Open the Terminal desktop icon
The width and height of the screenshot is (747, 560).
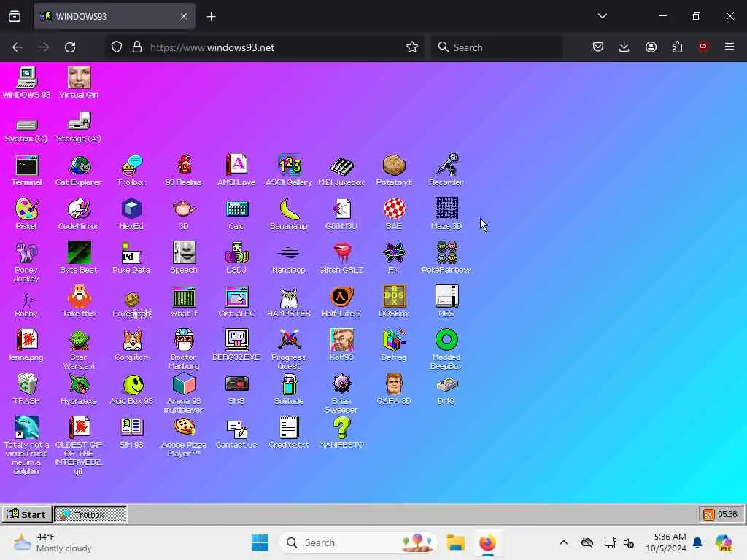[x=27, y=170]
